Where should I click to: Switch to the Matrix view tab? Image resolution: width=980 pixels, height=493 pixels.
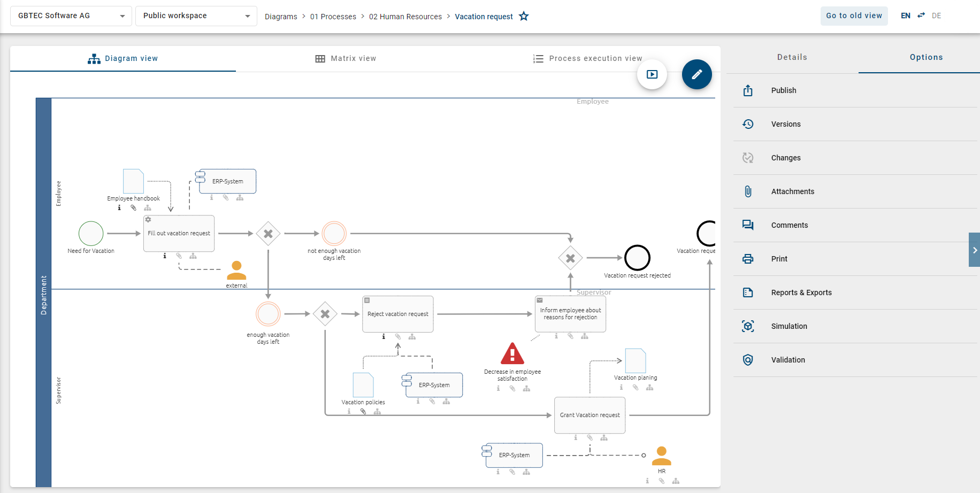[346, 58]
